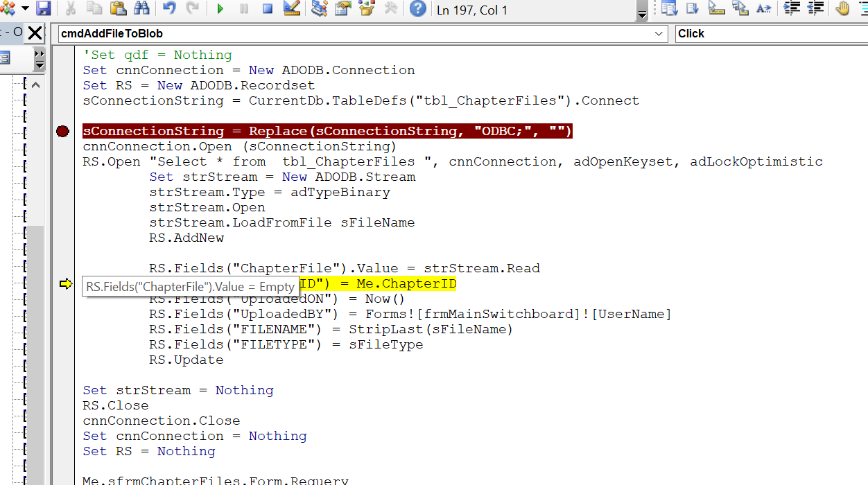Open the Insert object dropdown arrow

pyautogui.click(x=25, y=9)
